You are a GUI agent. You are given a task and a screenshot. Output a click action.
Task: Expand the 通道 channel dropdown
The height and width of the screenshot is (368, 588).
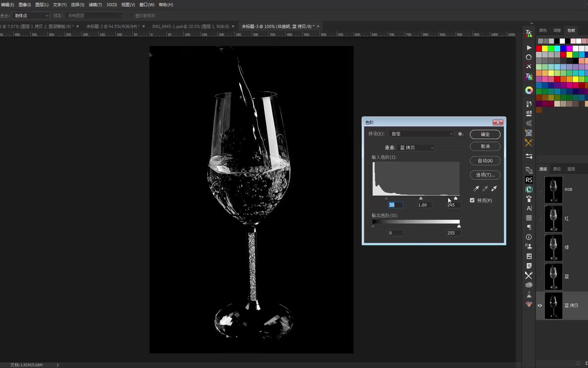click(x=416, y=148)
